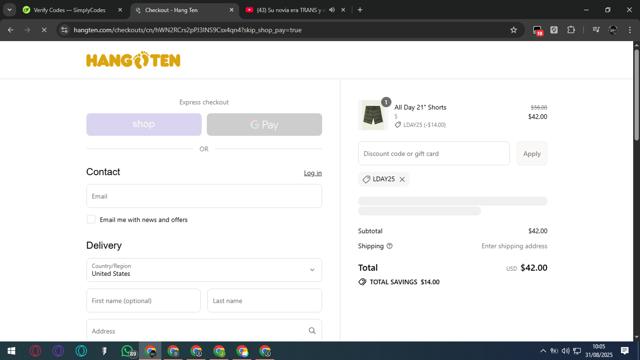Open WhatsApp from the taskbar
The height and width of the screenshot is (360, 640).
[x=127, y=351]
